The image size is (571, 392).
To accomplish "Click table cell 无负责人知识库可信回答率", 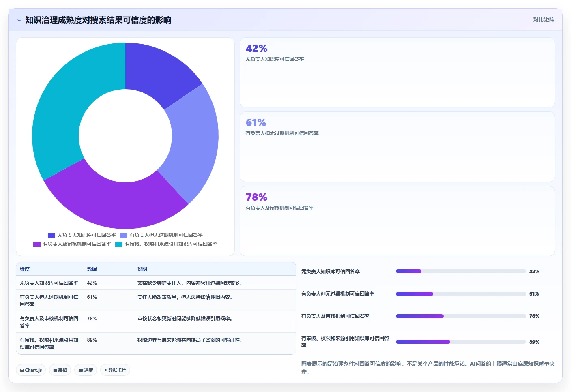I will click(49, 283).
